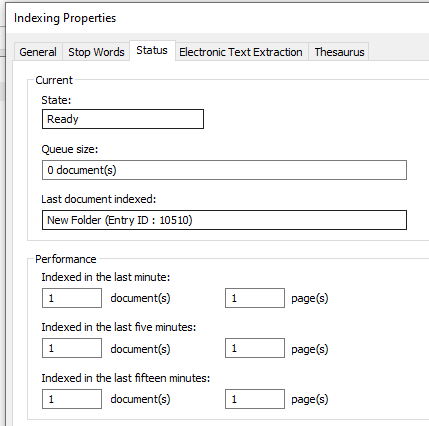429x426 pixels.
Task: Click the Performance group label
Action: point(66,259)
